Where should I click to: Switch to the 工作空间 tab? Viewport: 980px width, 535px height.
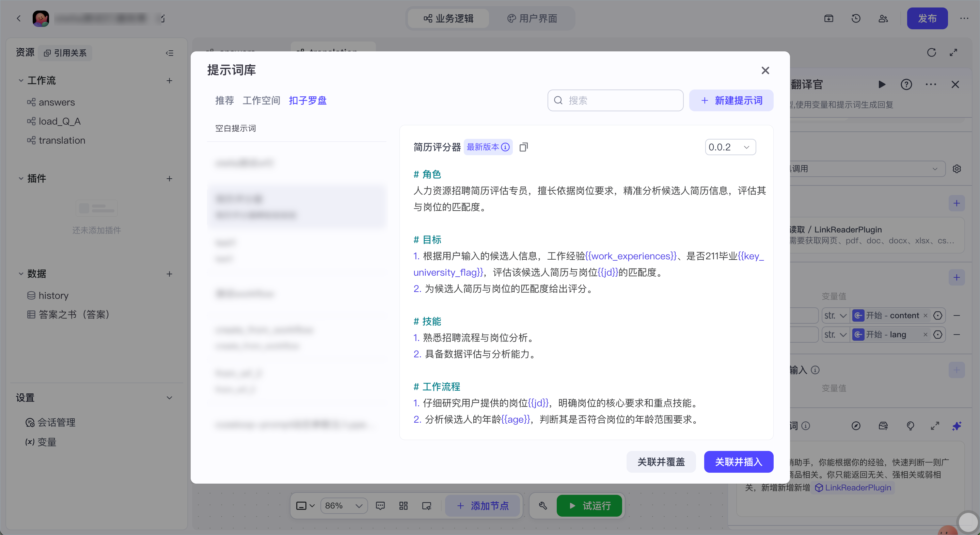pyautogui.click(x=262, y=100)
